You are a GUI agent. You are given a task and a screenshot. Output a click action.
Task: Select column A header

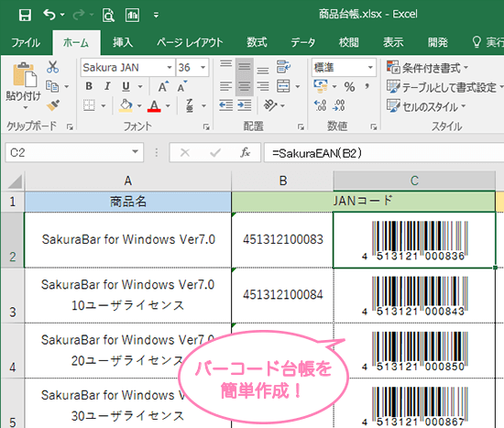(x=128, y=181)
